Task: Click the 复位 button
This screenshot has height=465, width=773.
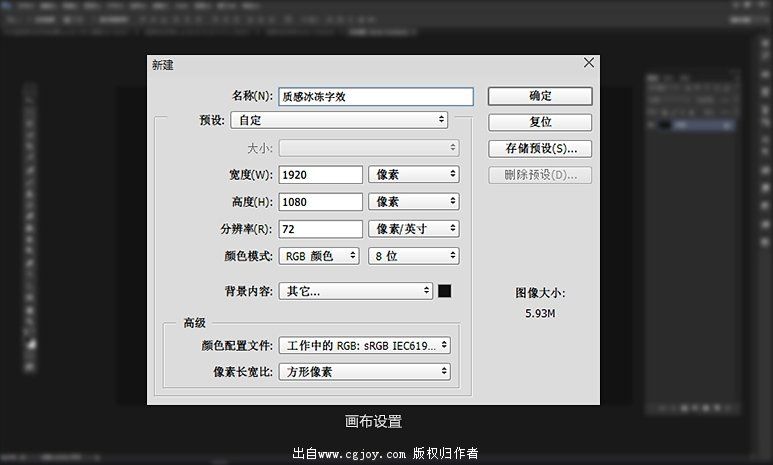Action: click(x=540, y=122)
